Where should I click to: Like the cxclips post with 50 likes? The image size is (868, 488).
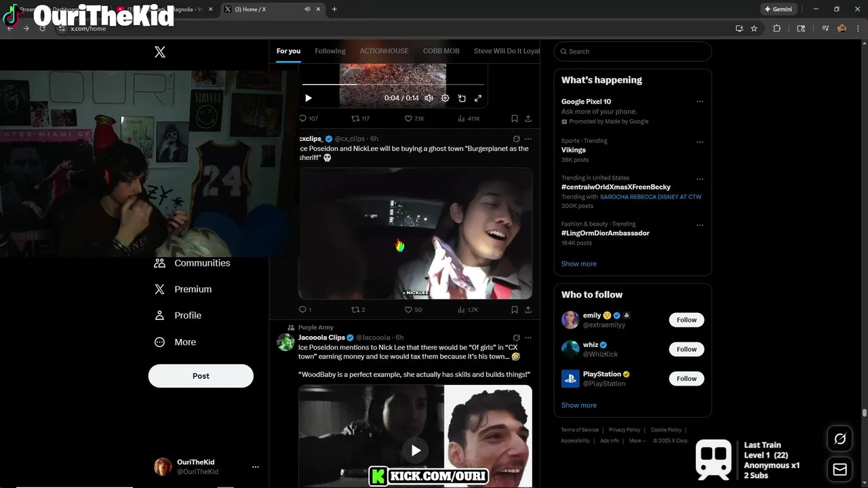[413, 310]
